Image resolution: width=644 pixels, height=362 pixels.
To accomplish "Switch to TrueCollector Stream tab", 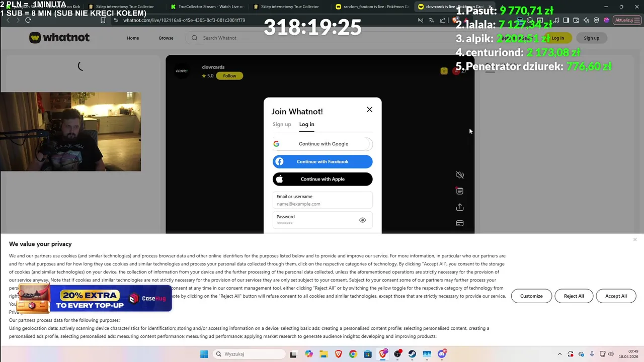I will (207, 7).
